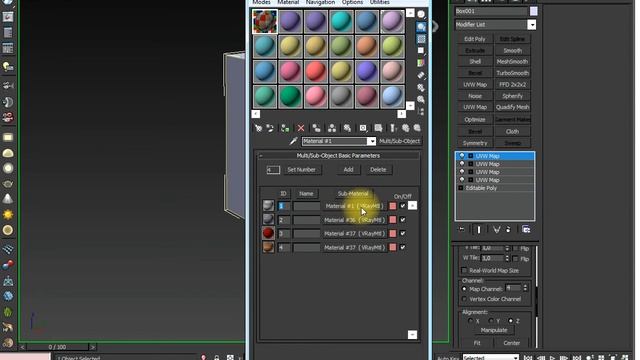Click the Select by Material icon
640x360 pixels.
[421, 99]
